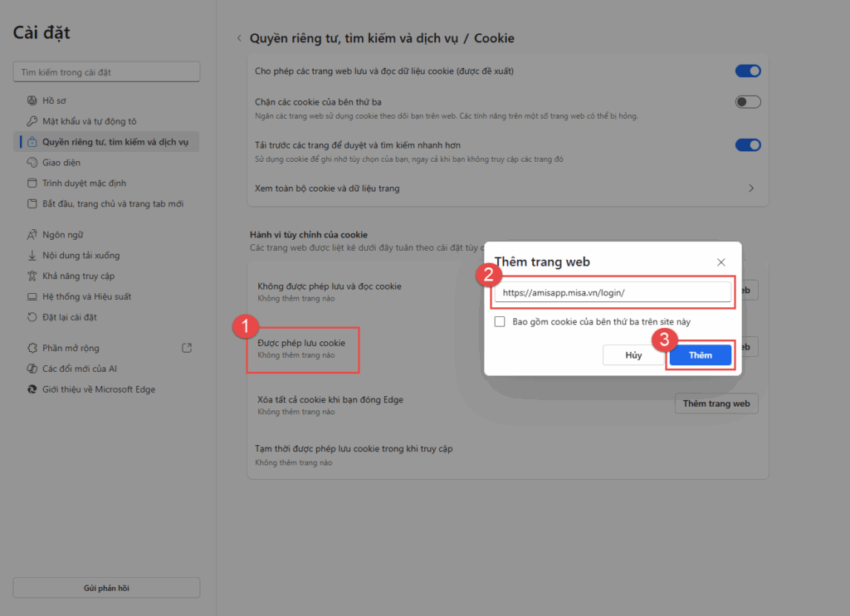Viewport: 850px width, 616px height.
Task: Click the Phần mở rộng external link icon
Action: pos(187,348)
